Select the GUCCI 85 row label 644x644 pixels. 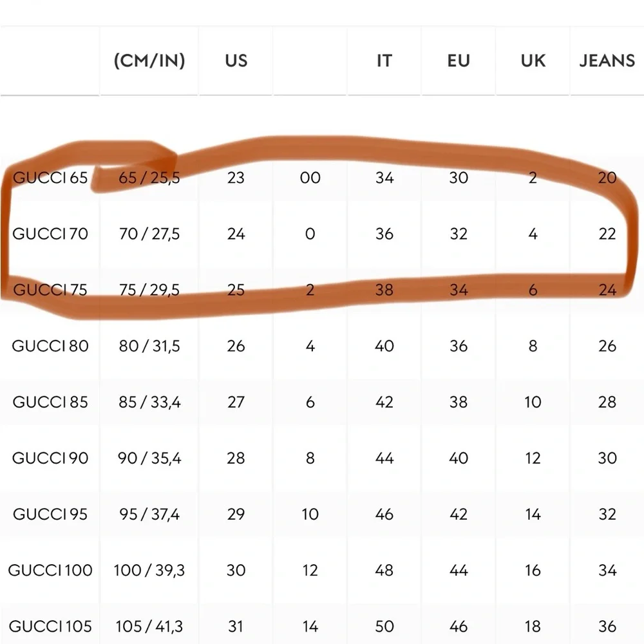[x=50, y=402]
